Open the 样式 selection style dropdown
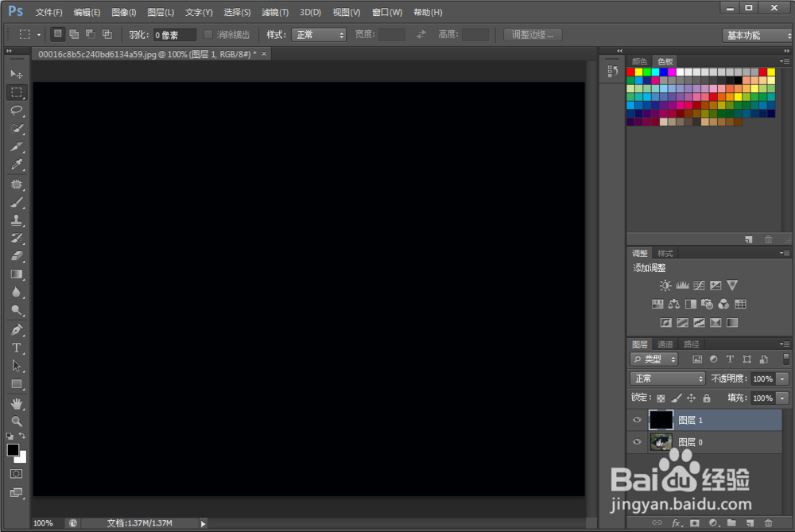Viewport: 795px width, 532px height. (x=319, y=35)
